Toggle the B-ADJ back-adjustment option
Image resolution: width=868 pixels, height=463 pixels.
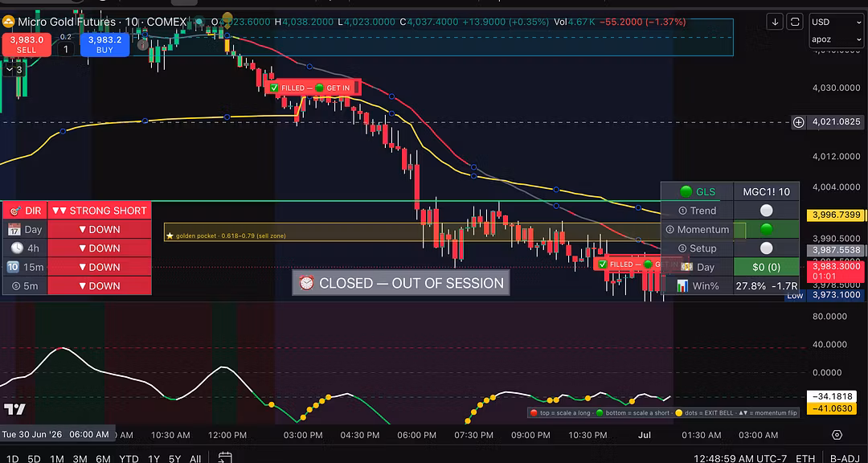point(845,458)
